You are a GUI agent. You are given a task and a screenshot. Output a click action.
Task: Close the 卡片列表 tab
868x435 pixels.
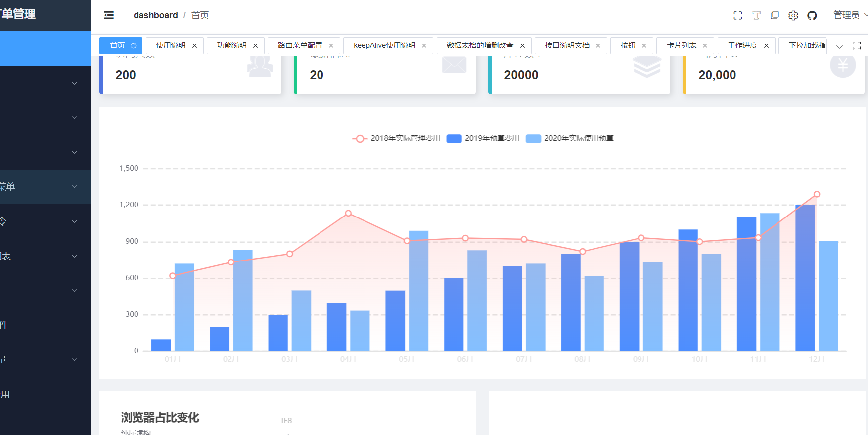[705, 45]
